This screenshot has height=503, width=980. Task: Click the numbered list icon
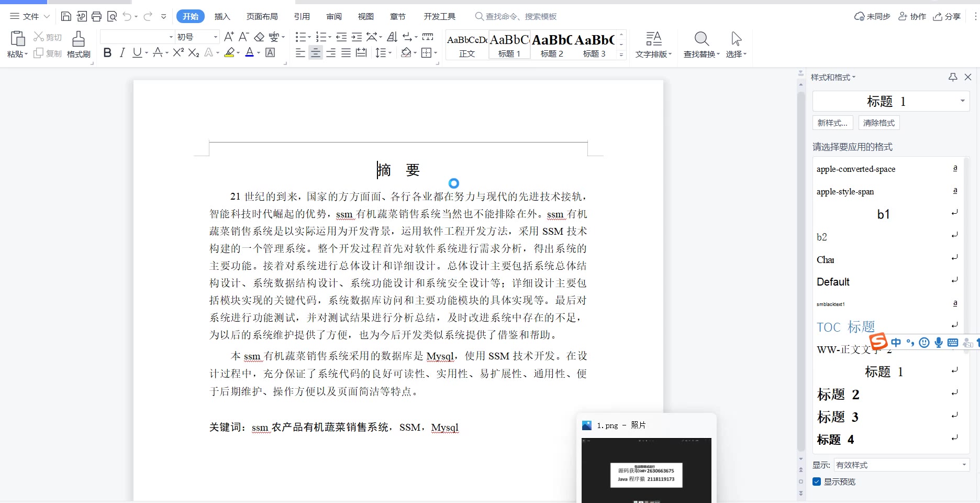[321, 37]
